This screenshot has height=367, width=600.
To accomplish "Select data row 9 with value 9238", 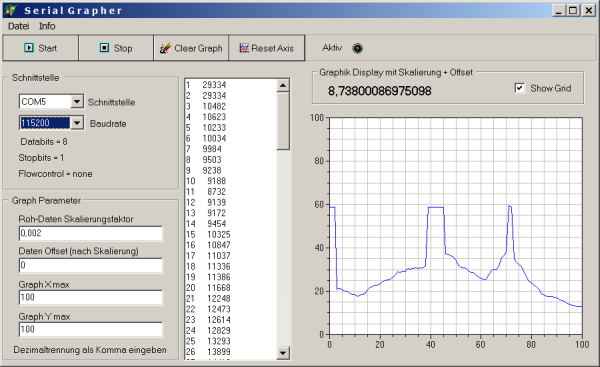I will pyautogui.click(x=231, y=170).
